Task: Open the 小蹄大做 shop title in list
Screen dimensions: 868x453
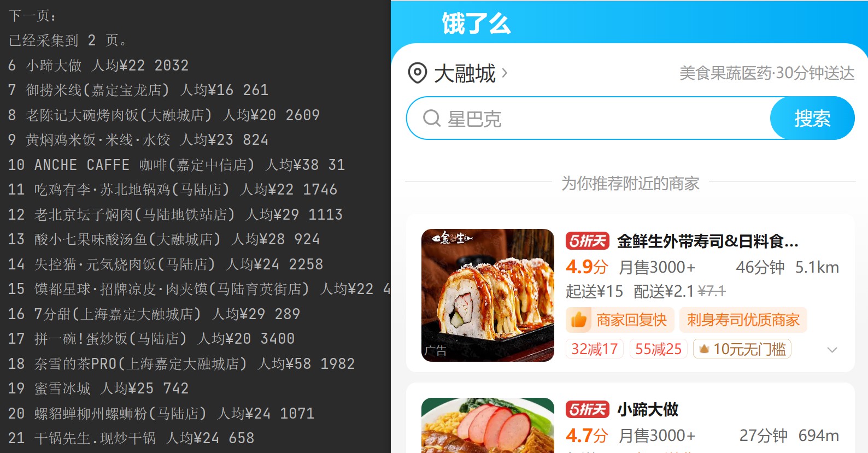Action: tap(648, 409)
